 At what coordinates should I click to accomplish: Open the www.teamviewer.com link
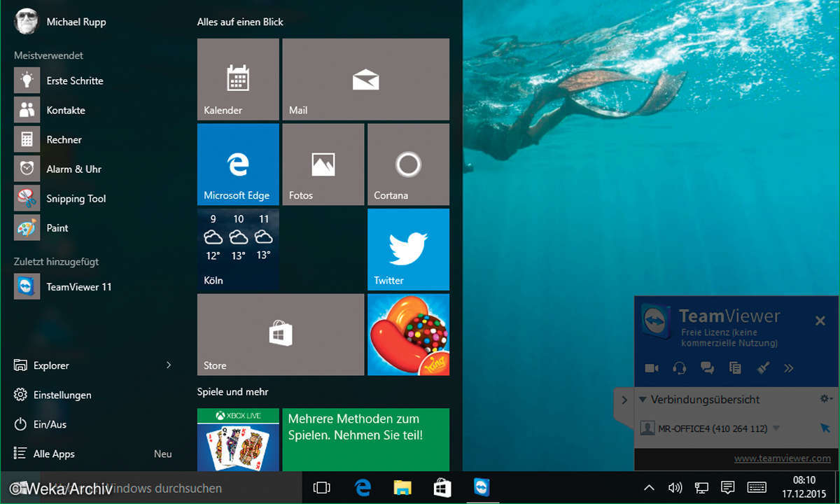pos(783,458)
